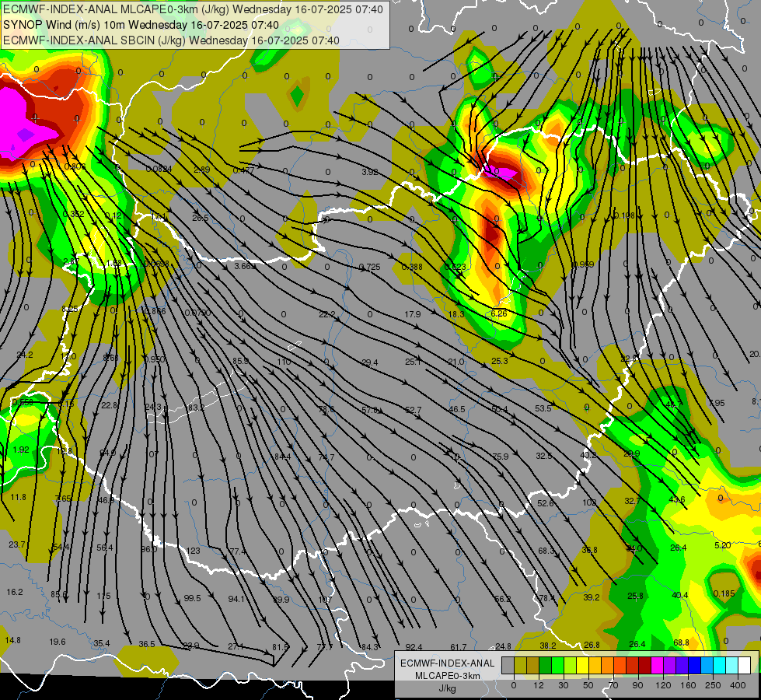
Task: Click the 250 tick label in legend
Action: point(713,685)
